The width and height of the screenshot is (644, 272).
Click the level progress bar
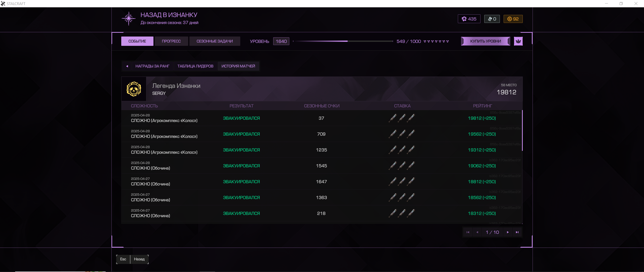pos(343,41)
